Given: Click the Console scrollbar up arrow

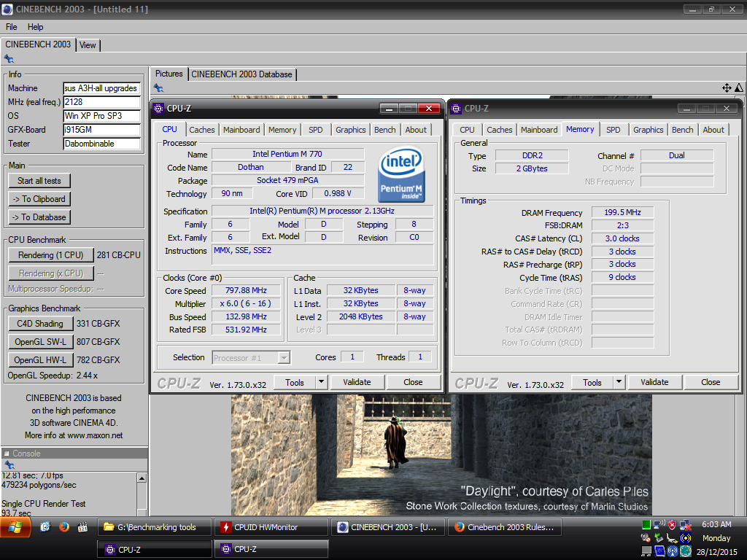Looking at the screenshot, I should point(142,478).
